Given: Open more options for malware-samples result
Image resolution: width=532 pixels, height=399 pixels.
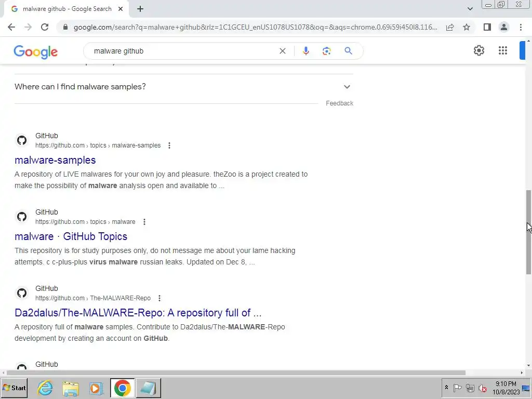Looking at the screenshot, I should (169, 145).
